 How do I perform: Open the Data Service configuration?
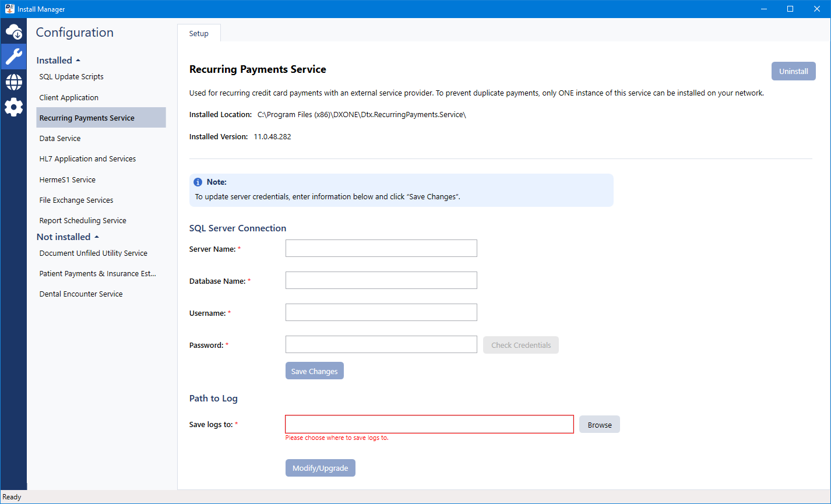click(60, 139)
